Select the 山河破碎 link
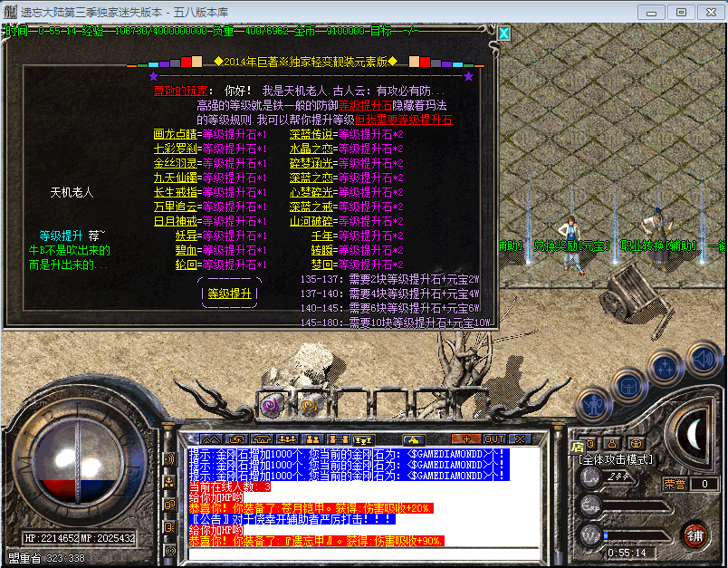 click(x=311, y=221)
